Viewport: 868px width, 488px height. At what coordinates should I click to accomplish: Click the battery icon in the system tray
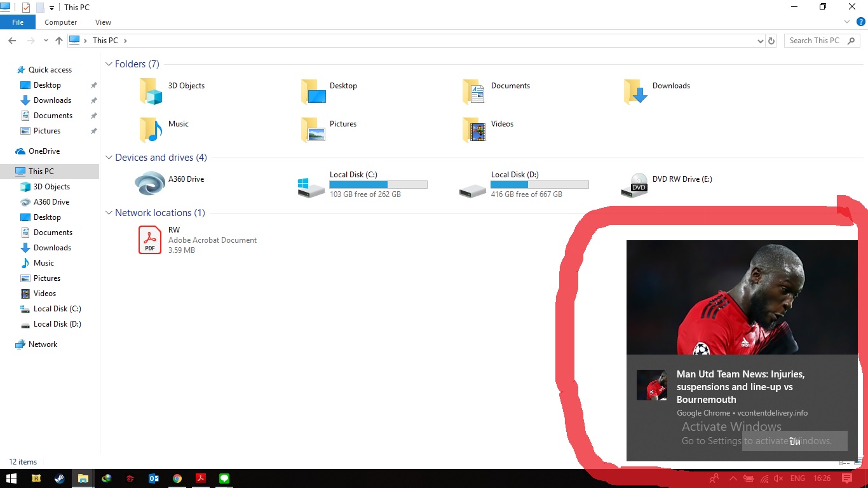point(749,478)
